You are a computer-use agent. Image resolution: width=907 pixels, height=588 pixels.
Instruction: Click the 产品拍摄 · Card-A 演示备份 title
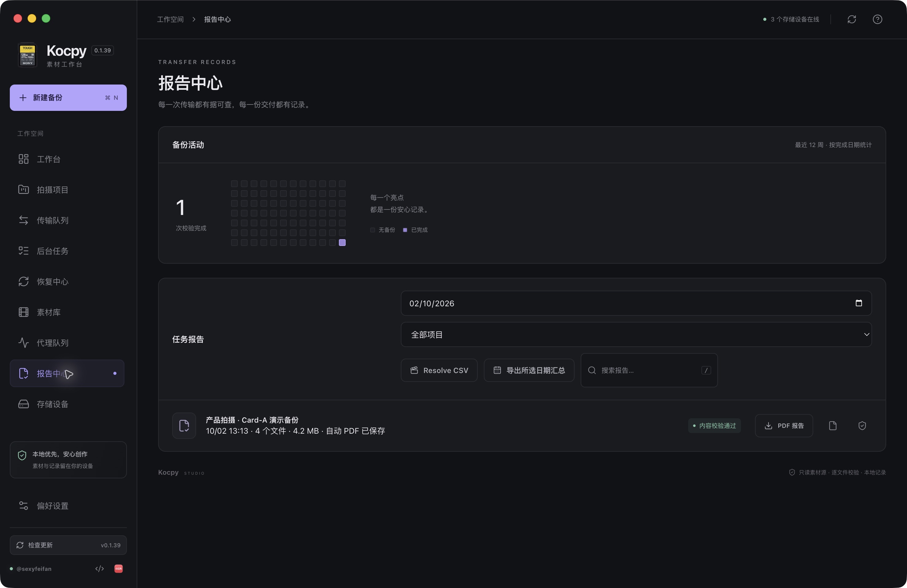tap(252, 420)
